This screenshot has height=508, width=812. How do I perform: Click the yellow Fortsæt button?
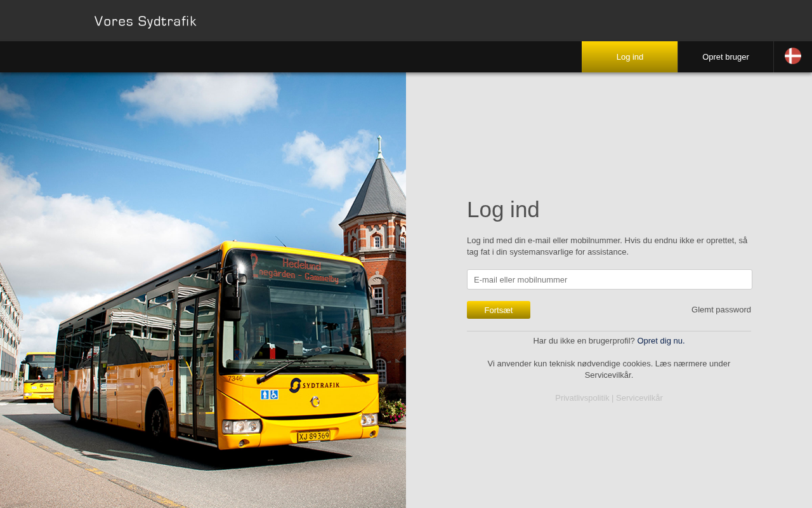pos(499,310)
